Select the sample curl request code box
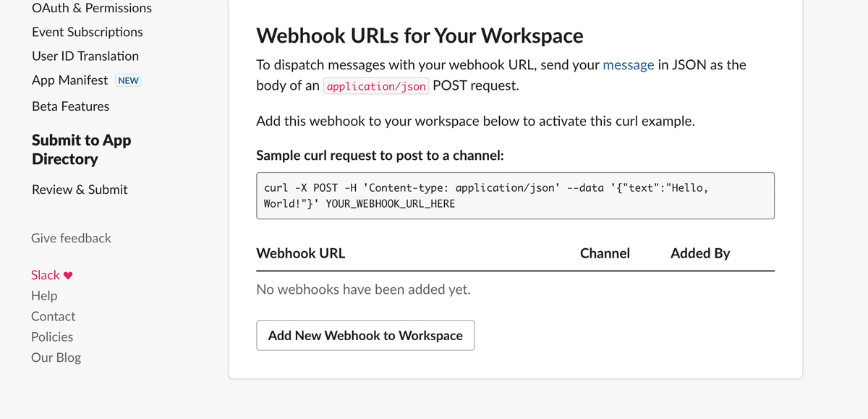The height and width of the screenshot is (419, 868). pos(515,195)
